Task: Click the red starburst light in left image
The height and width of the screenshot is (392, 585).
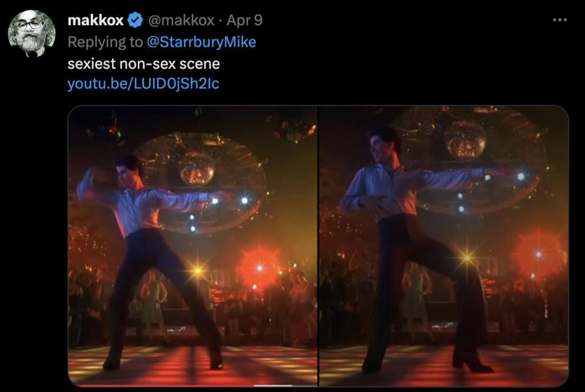Action: [x=260, y=268]
